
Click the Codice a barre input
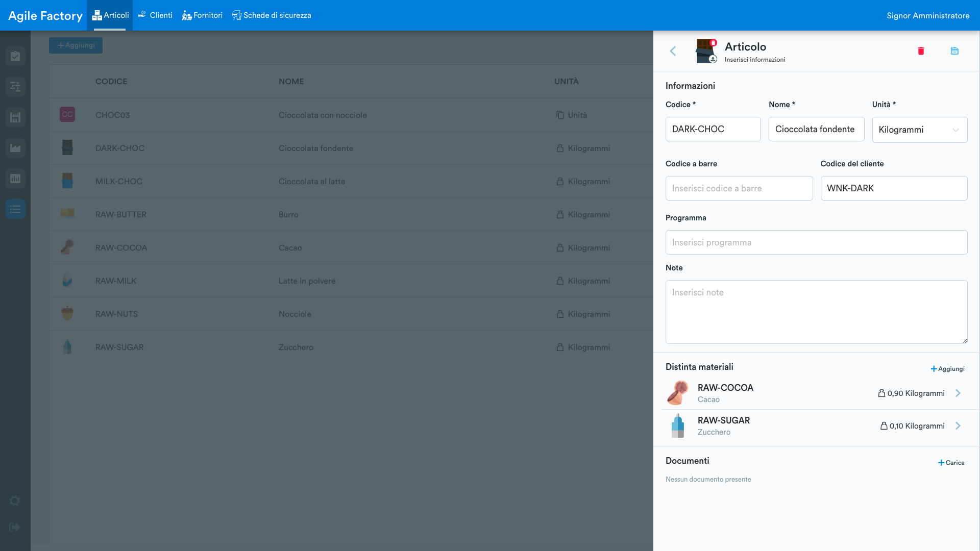(739, 188)
